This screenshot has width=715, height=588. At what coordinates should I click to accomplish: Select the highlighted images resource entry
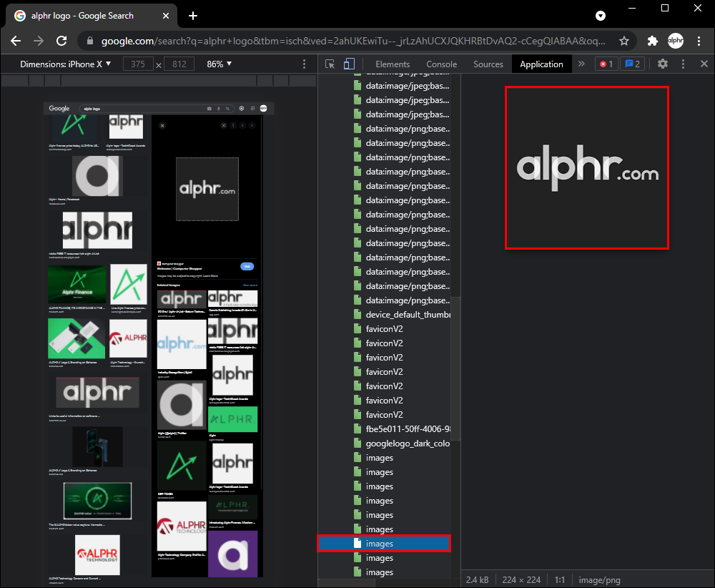384,544
